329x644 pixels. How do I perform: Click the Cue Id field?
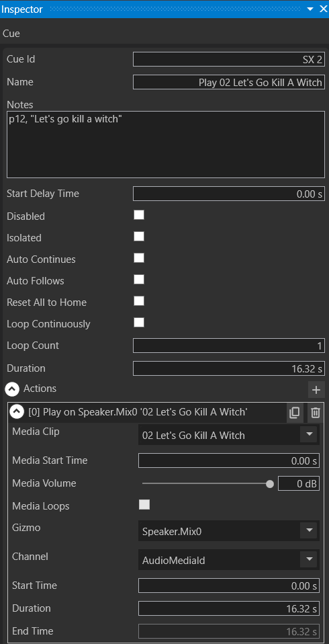coord(229,59)
